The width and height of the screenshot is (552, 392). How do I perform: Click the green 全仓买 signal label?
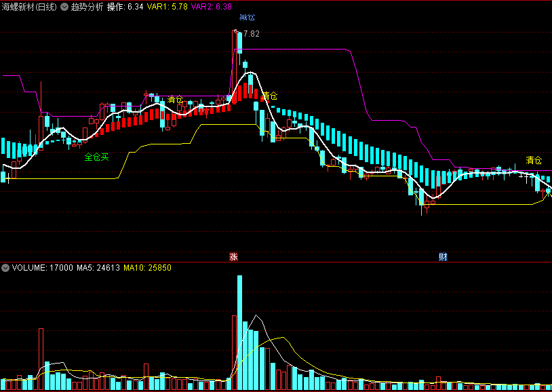[x=97, y=157]
